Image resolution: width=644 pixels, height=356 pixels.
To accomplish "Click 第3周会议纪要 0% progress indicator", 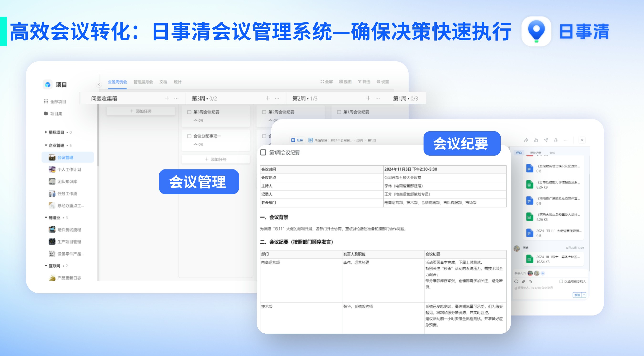I will [x=198, y=120].
